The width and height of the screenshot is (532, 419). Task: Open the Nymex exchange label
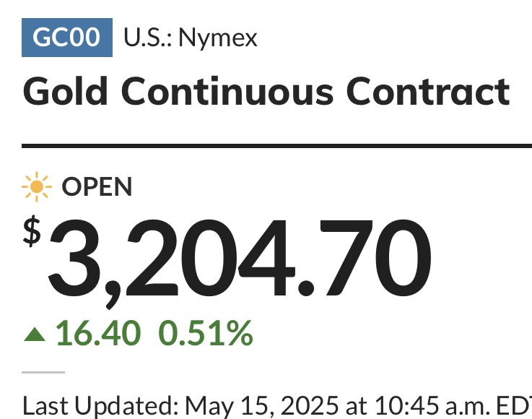click(218, 38)
